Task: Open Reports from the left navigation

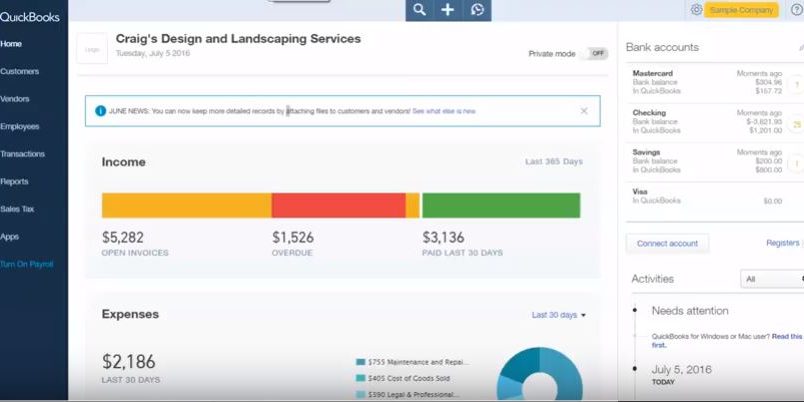Action: (x=15, y=182)
